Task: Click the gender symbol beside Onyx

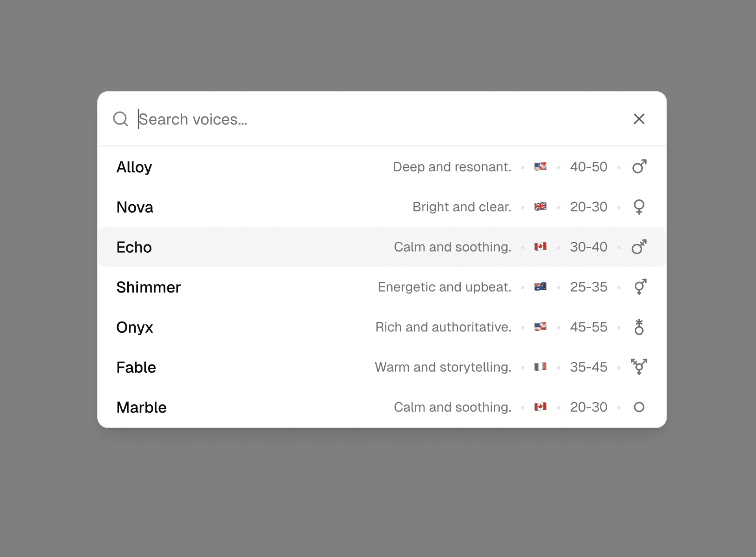Action: [639, 327]
